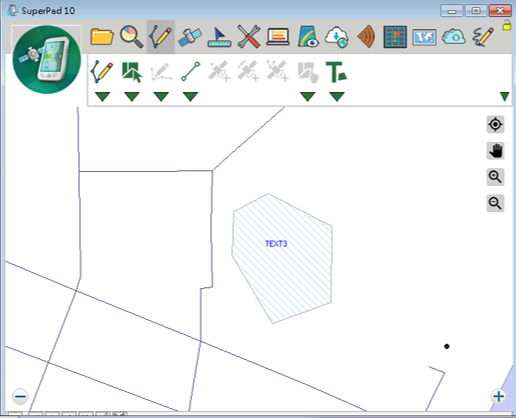Toggle the pan hand tool

tap(495, 151)
